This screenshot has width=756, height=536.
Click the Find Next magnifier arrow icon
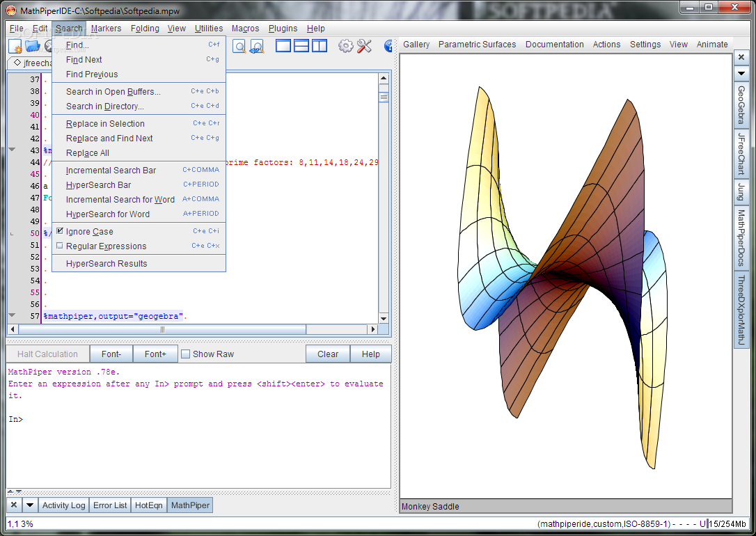pyautogui.click(x=257, y=46)
